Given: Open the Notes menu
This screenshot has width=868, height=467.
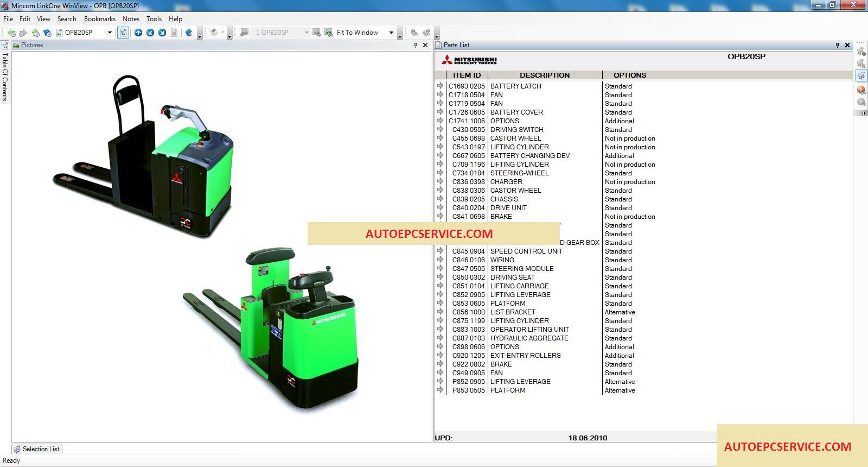Looking at the screenshot, I should (x=131, y=18).
